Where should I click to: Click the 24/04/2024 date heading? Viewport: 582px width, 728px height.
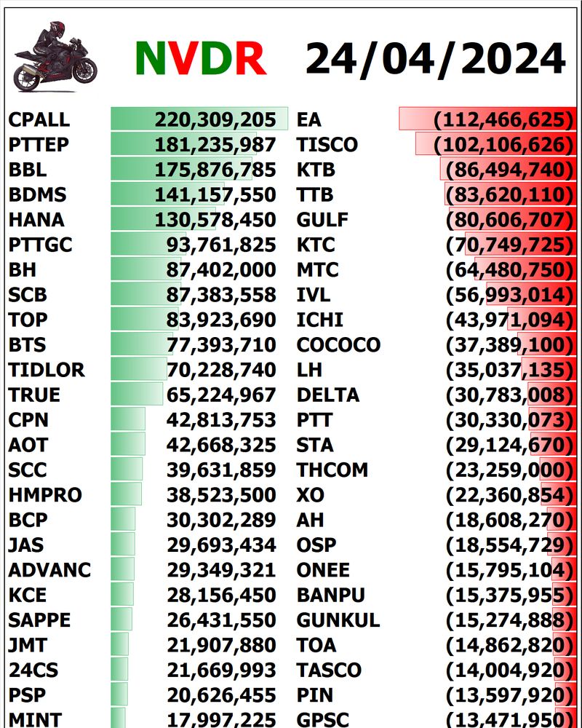pos(435,58)
